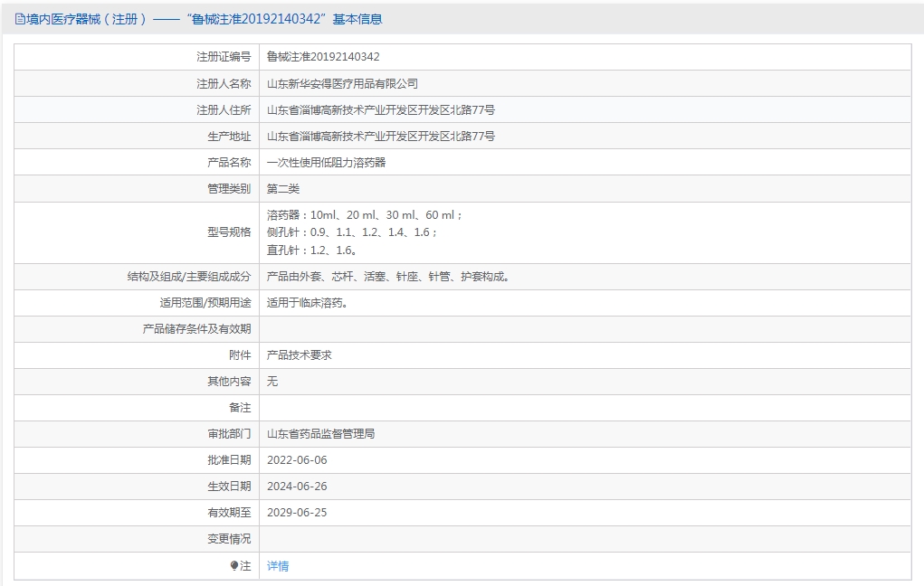Click the 产品名称 label

click(229, 163)
